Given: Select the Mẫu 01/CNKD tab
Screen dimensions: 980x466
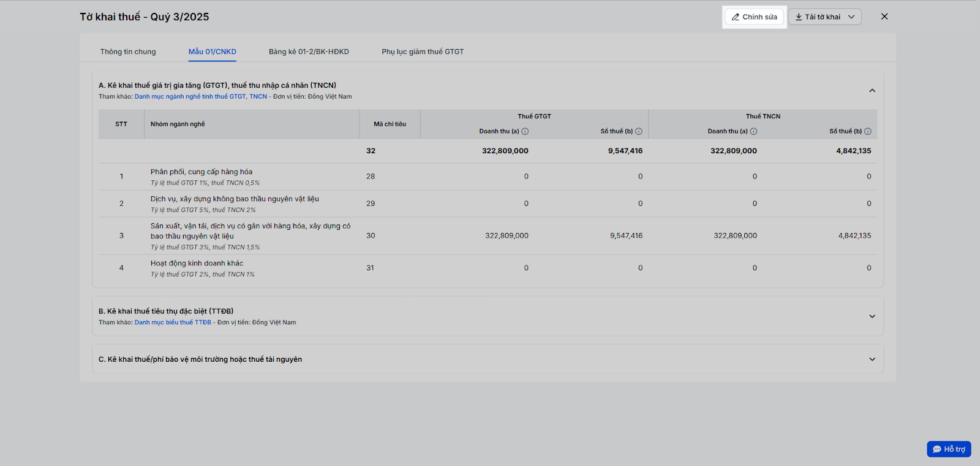Looking at the screenshot, I should tap(212, 52).
